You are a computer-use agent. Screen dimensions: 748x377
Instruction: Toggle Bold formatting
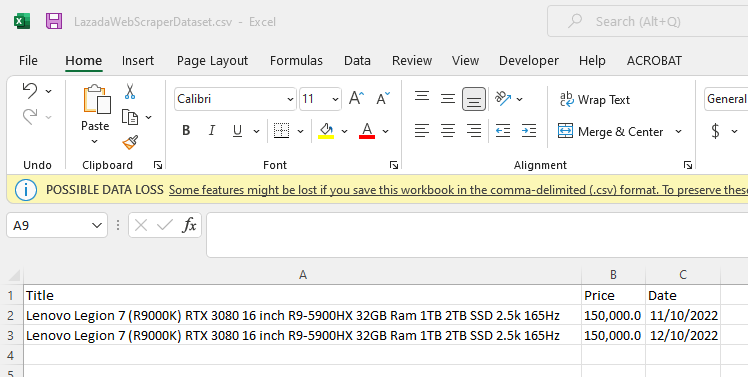pyautogui.click(x=186, y=131)
